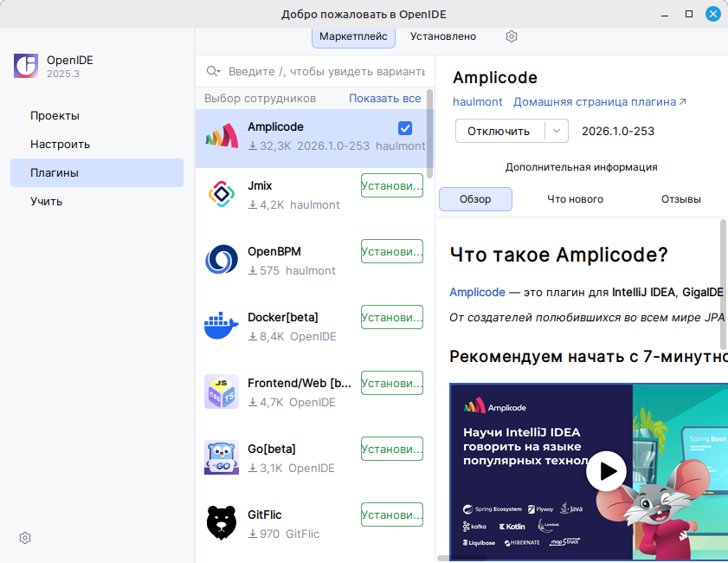The height and width of the screenshot is (563, 728).
Task: Switch to the Установлено tab
Action: (443, 36)
